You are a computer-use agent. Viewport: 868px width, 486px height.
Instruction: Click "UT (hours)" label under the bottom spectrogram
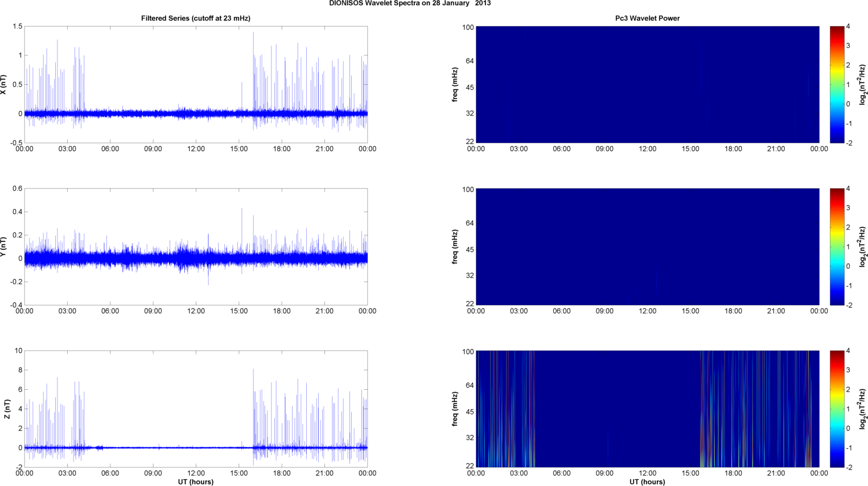point(647,481)
